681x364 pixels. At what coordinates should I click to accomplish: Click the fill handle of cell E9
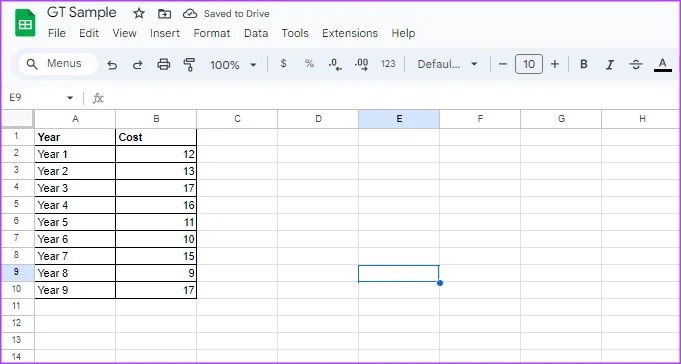tap(440, 283)
